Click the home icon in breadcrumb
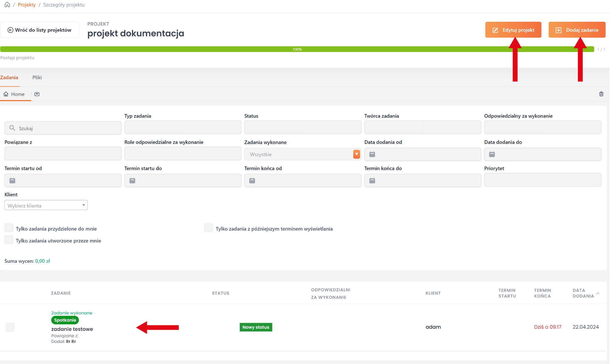 [x=7, y=5]
